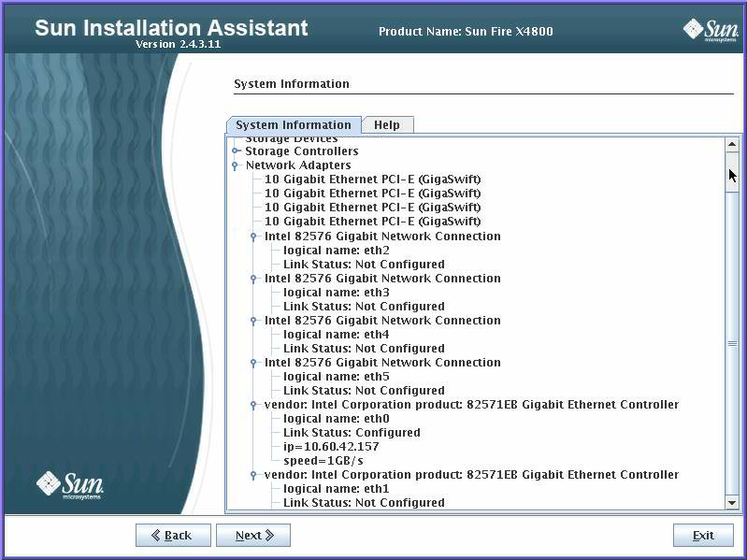Select 'logical name: eth3' row
Image resolution: width=747 pixels, height=560 pixels.
pos(337,293)
